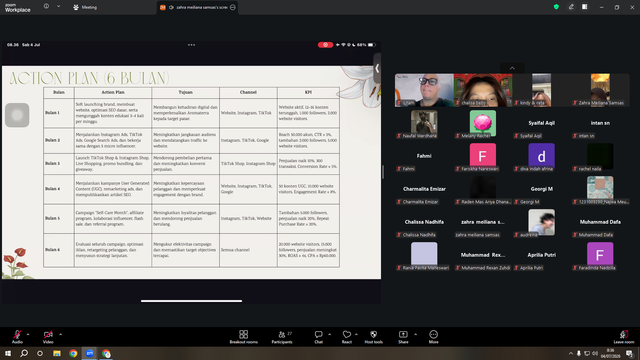Select Melany Rachel's pink flower avatar tile

coord(483,123)
